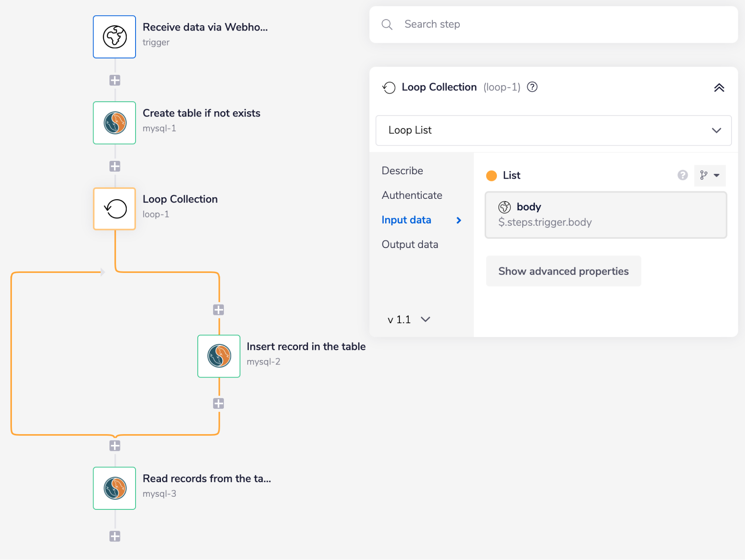Add a step at the end of workflow

coord(115,536)
